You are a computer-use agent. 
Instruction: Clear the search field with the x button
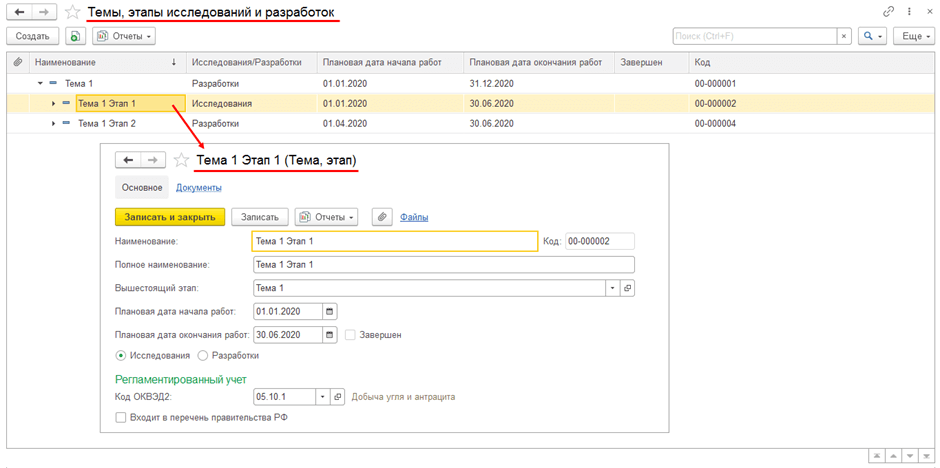(844, 36)
